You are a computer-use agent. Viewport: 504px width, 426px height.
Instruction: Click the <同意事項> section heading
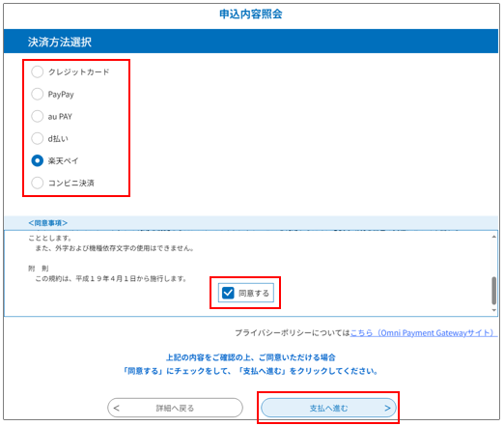[x=47, y=223]
